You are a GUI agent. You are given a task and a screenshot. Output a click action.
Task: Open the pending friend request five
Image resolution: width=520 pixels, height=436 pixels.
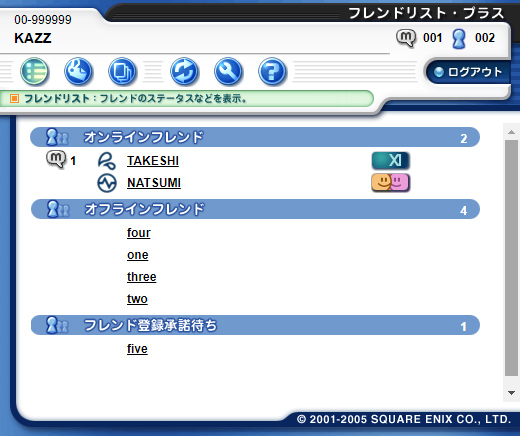click(137, 349)
